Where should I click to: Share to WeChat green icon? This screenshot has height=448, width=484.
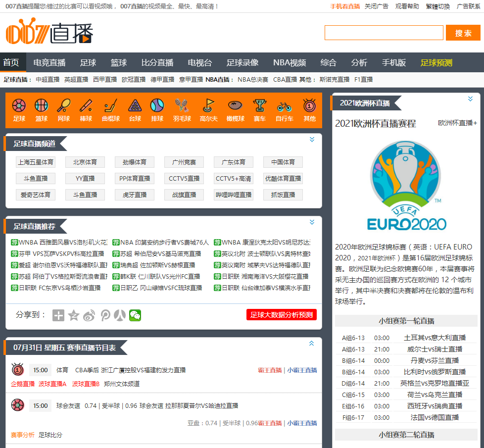point(135,315)
